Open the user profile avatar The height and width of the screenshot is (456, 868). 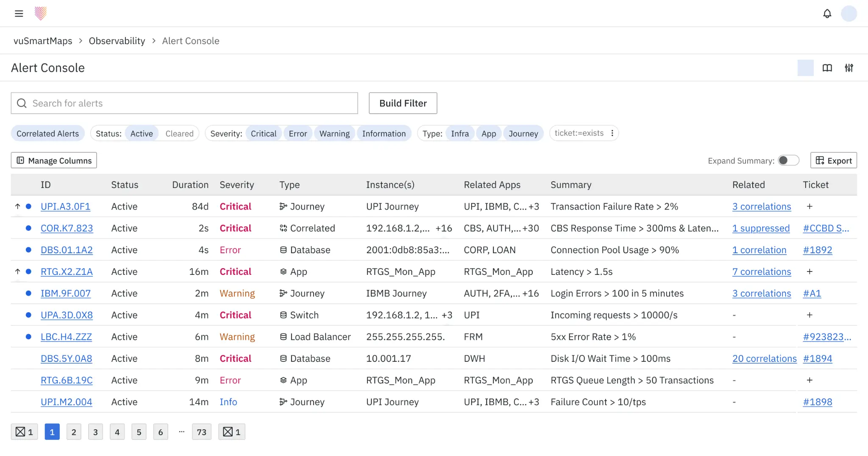point(849,14)
